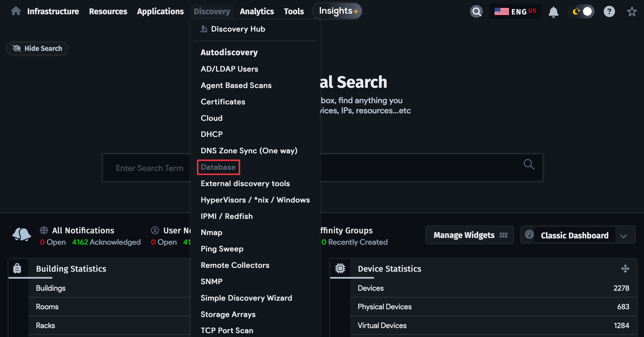Viewport: 644px width, 337px height.
Task: Select Nmap from the Discovery menu
Action: (x=211, y=232)
